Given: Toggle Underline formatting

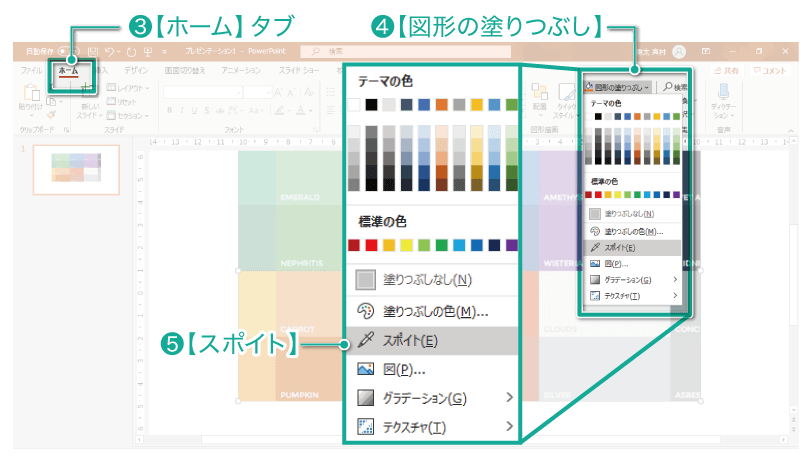Looking at the screenshot, I should [x=194, y=111].
